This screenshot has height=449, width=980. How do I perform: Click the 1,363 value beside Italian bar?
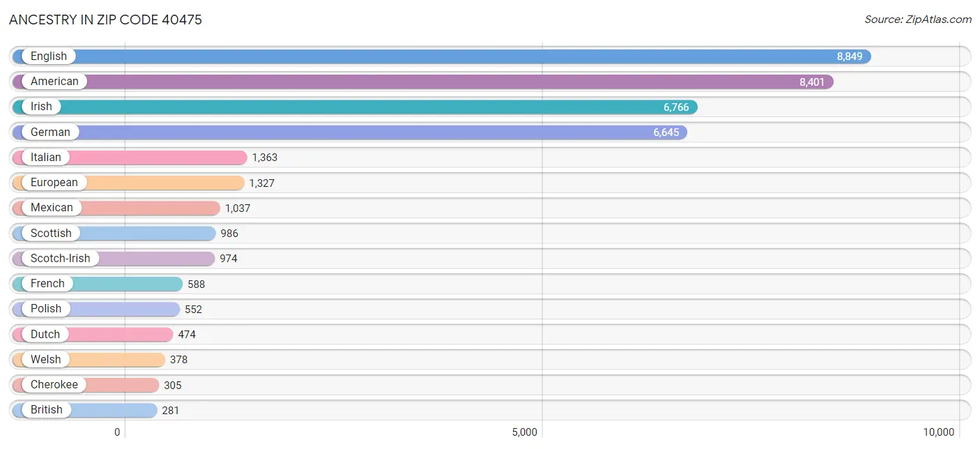[265, 158]
